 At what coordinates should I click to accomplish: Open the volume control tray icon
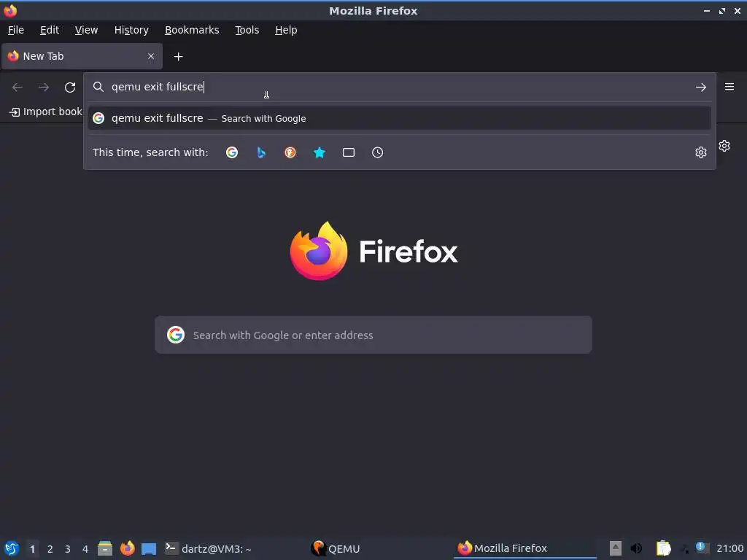636,548
